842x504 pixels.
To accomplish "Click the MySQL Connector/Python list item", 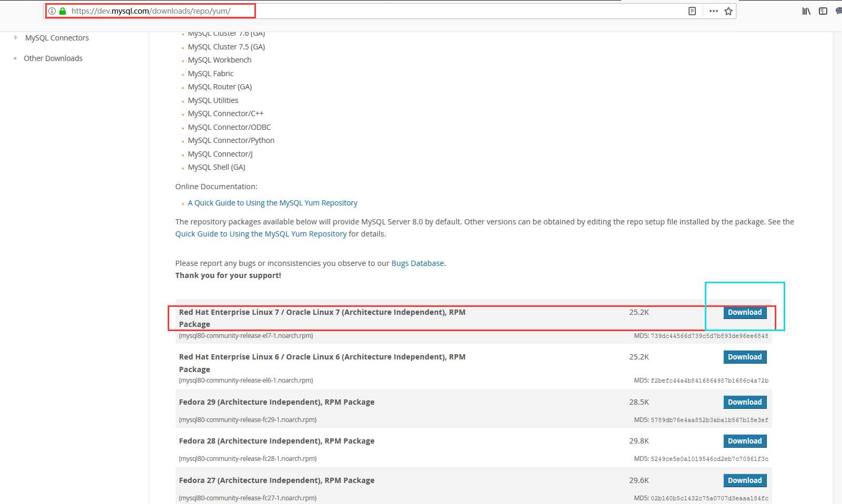I will point(231,140).
